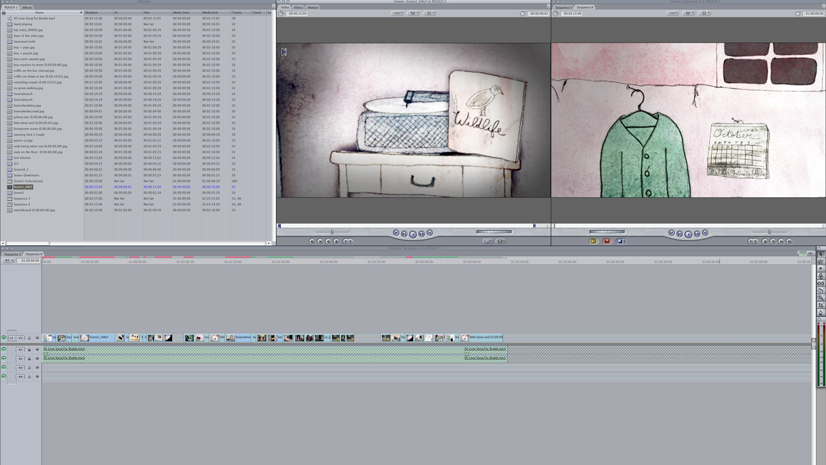This screenshot has width=826, height=465.
Task: Toggle Auto Select on track V1
Action: [x=37, y=338]
